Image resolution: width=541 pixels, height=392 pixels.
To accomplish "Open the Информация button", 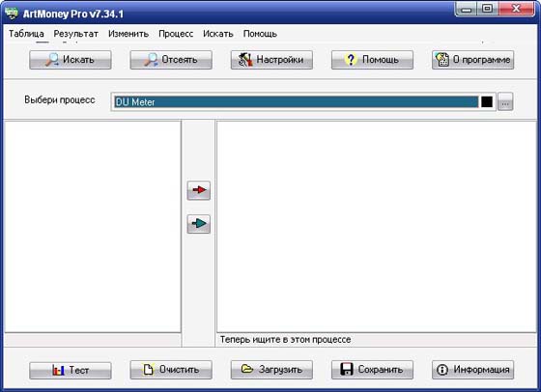I will 473,370.
